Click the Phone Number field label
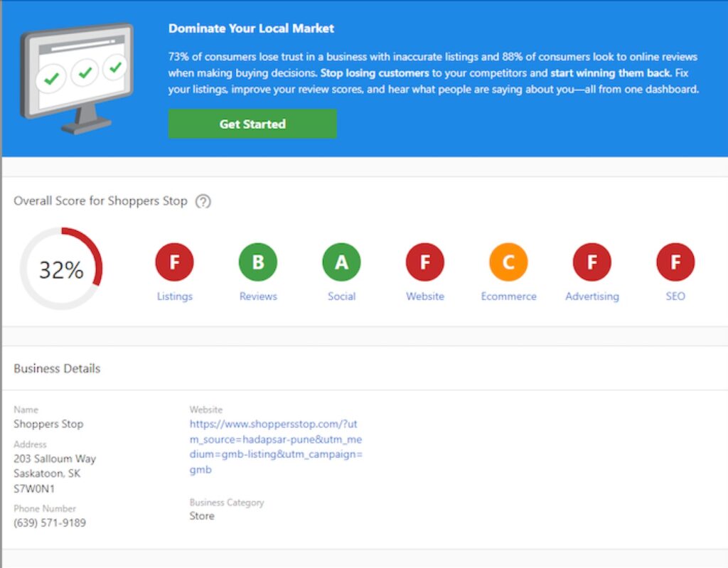Screen dimensions: 728x568 (45, 508)
